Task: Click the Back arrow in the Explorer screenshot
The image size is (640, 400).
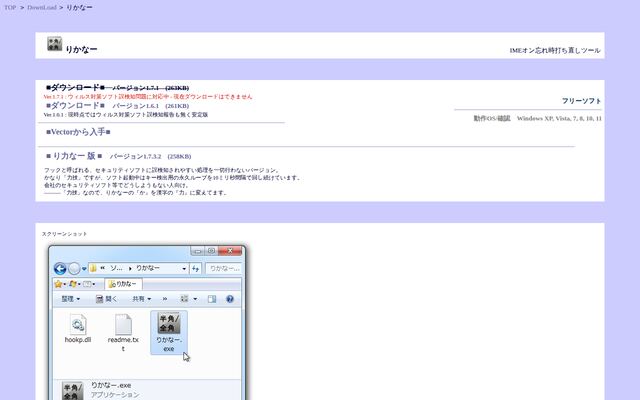Action: coord(60,268)
